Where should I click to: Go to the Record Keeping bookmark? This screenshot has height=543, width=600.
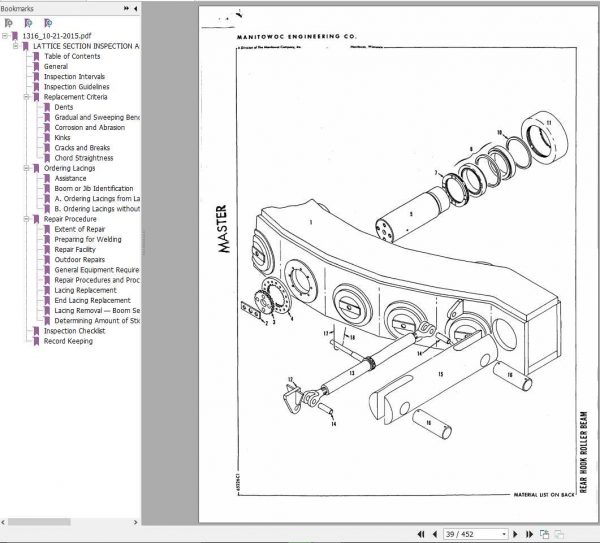tap(68, 341)
